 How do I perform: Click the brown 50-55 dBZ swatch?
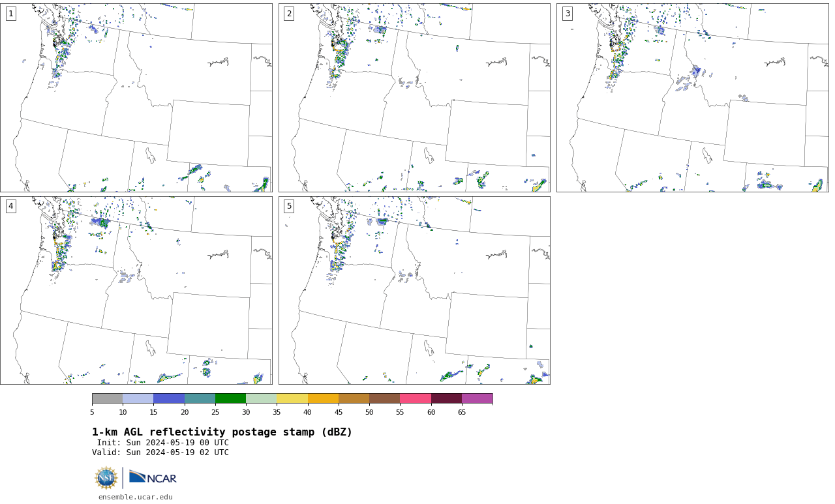click(x=384, y=398)
